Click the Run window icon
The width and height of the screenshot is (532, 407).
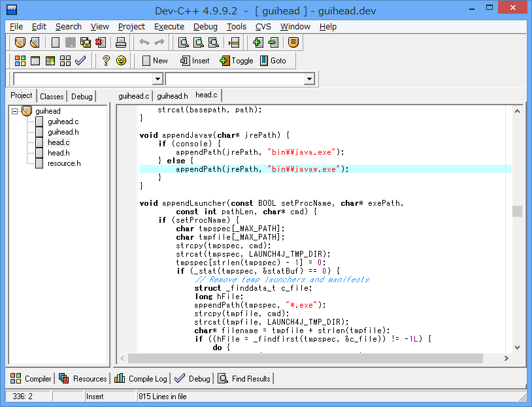35,61
